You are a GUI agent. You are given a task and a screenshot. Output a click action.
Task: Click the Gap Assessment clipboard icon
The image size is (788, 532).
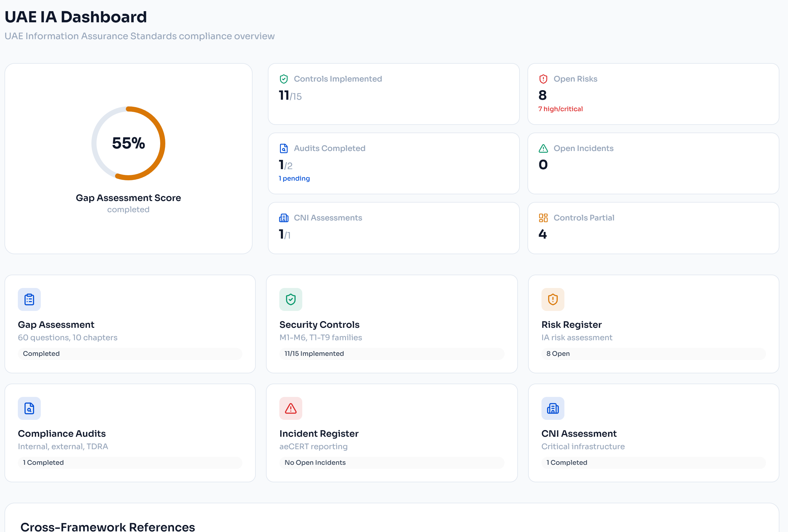29,299
